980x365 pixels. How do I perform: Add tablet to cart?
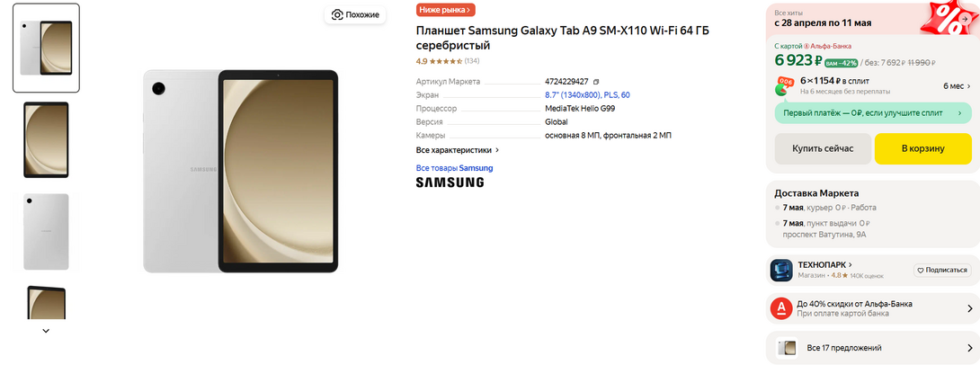coord(923,148)
